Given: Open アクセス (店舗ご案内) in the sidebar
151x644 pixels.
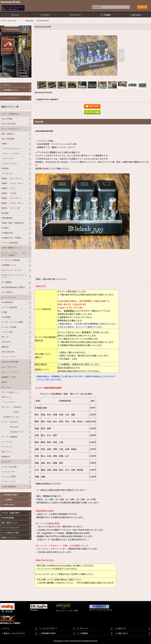Looking at the screenshot, I should coord(16,513).
